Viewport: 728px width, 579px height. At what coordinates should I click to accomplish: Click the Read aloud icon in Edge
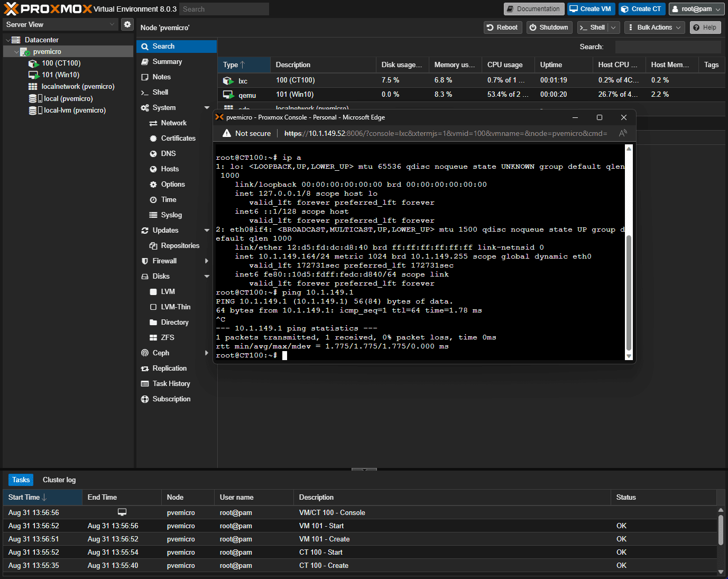tap(623, 133)
